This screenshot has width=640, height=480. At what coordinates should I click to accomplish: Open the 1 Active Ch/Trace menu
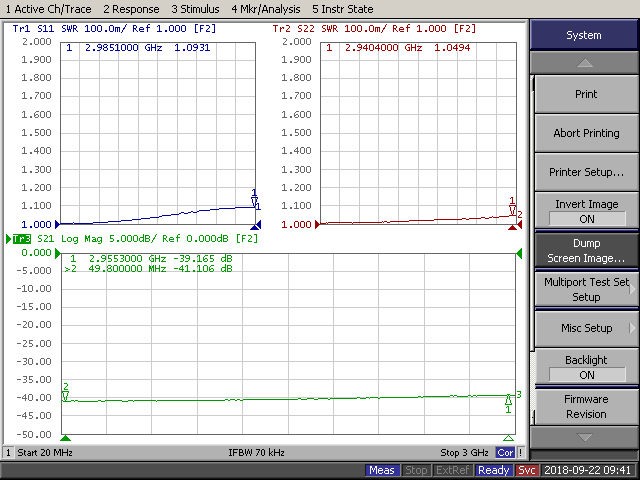48,9
